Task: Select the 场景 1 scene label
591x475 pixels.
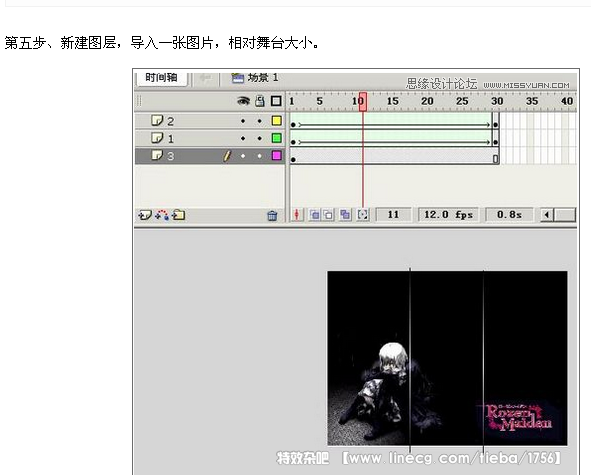Action: point(263,78)
